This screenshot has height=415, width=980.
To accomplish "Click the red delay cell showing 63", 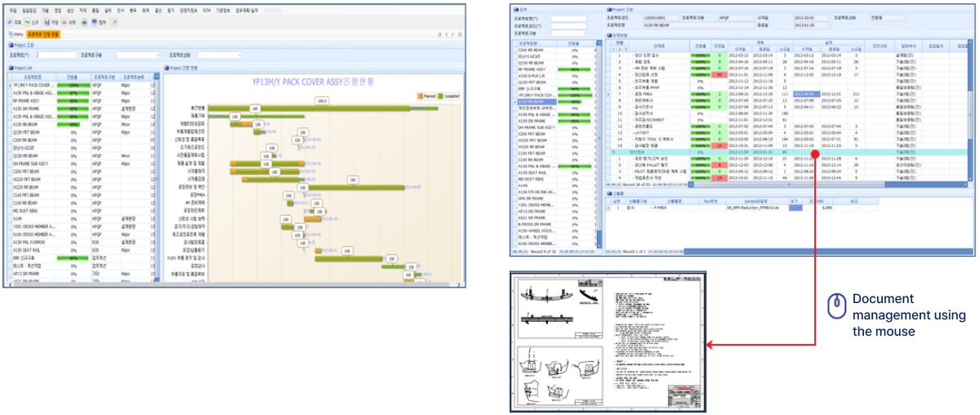I will (x=719, y=74).
